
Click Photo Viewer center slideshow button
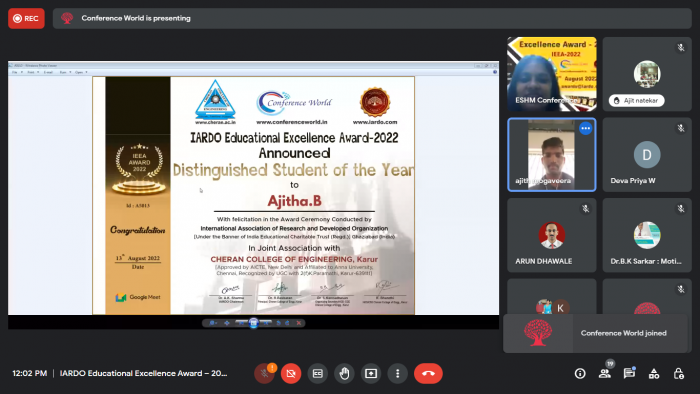(x=254, y=323)
